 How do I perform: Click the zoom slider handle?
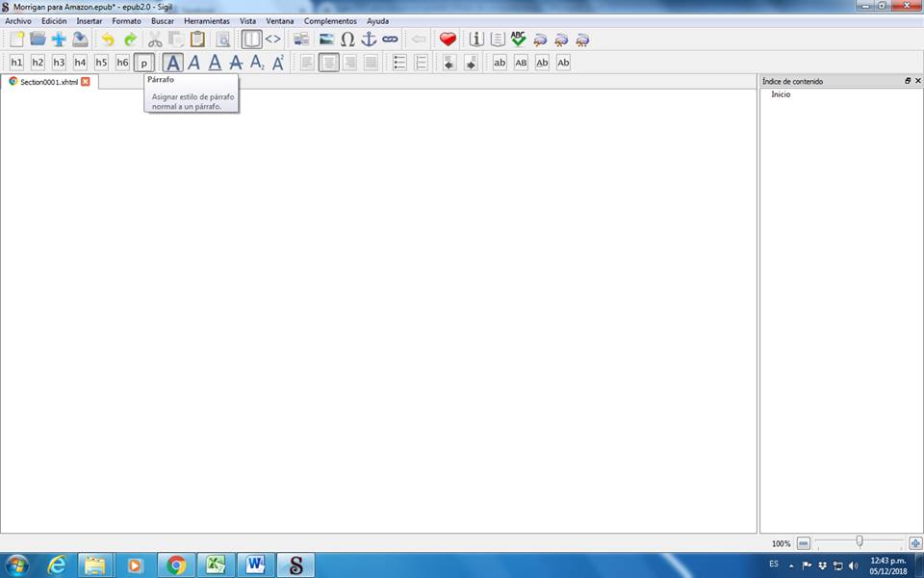tap(859, 542)
